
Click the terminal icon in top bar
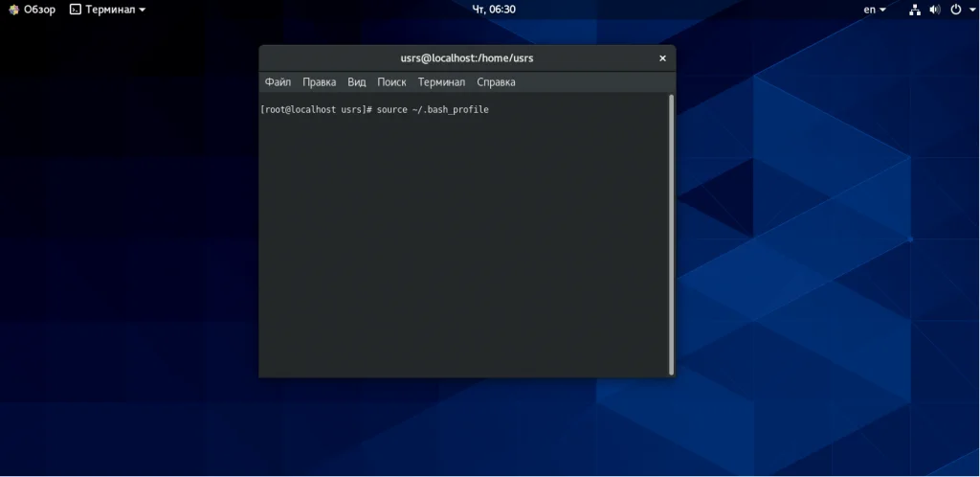(x=75, y=10)
